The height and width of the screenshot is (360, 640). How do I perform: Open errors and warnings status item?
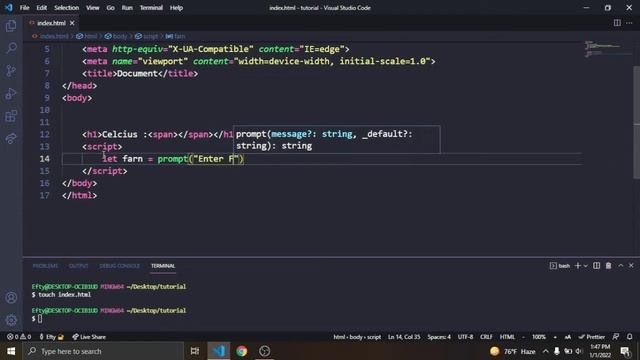click(19, 337)
